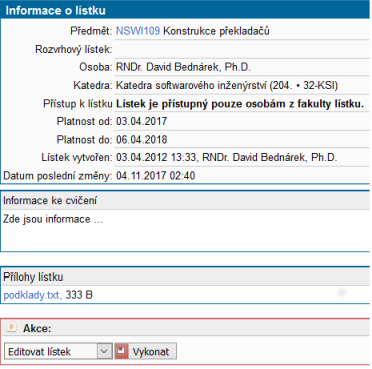Viewport: 372px width, 369px height.
Task: Click the red disk icon on Vykonat
Action: [x=122, y=351]
